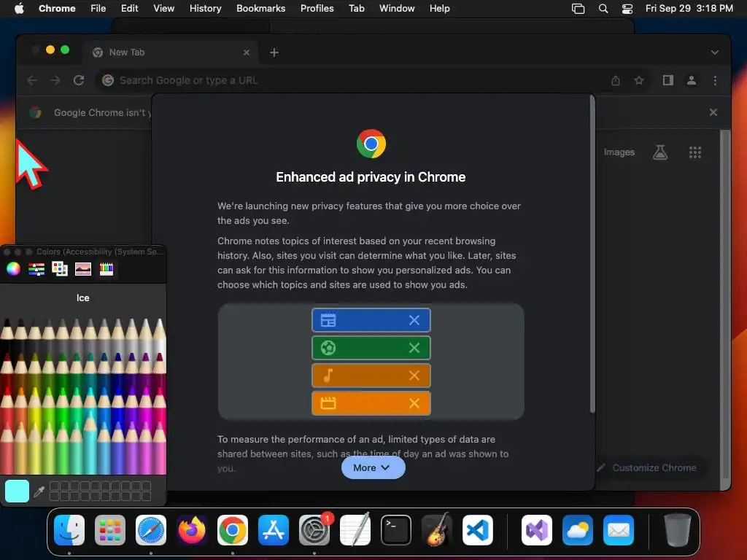This screenshot has height=560, width=747.
Task: Open Finder from the Dock
Action: click(69, 530)
